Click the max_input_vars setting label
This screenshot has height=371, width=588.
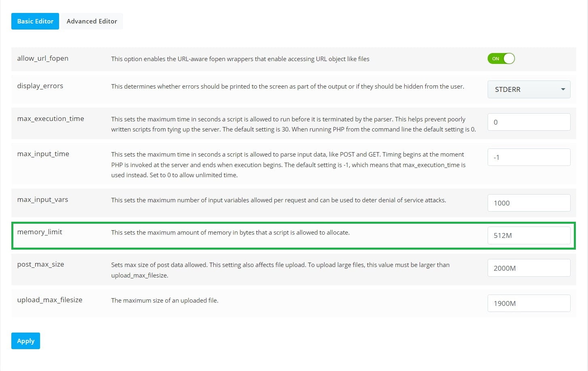tap(42, 199)
